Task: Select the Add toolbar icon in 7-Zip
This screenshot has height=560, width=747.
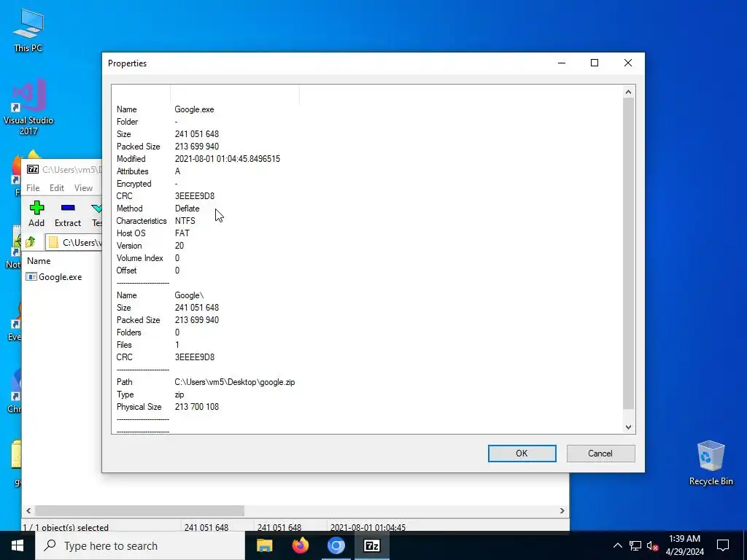Action: point(36,214)
